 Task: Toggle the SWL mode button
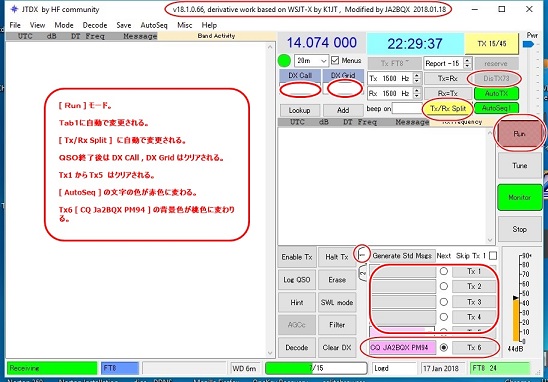(337, 302)
